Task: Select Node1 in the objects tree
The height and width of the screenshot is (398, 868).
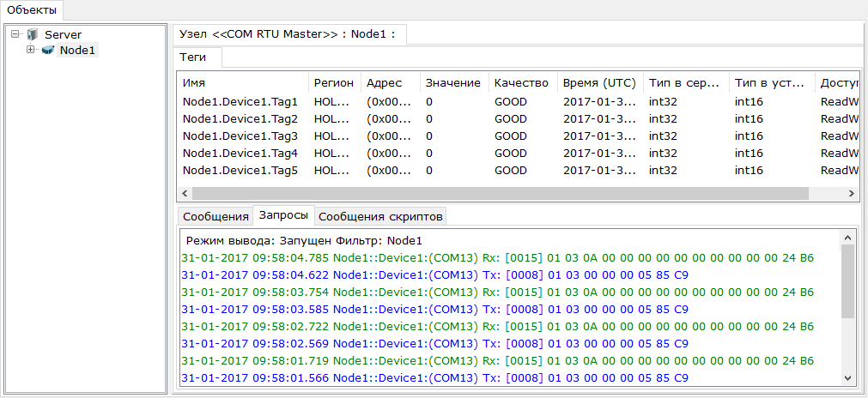Action: click(78, 51)
